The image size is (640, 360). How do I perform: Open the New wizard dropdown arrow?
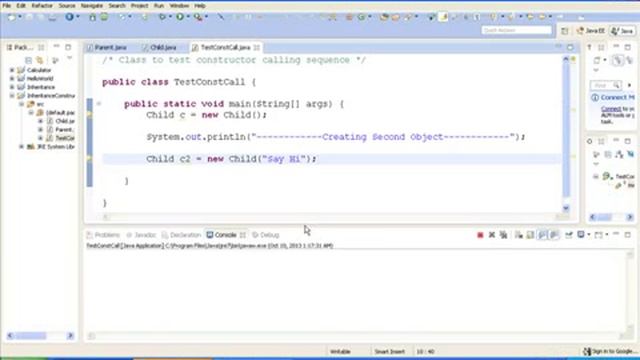20,17
